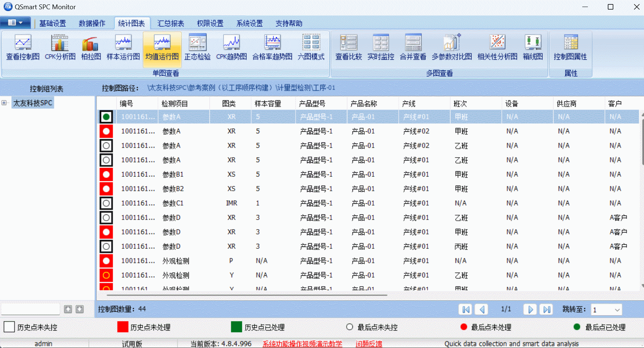Open the 正态检验 tool

pyautogui.click(x=197, y=47)
